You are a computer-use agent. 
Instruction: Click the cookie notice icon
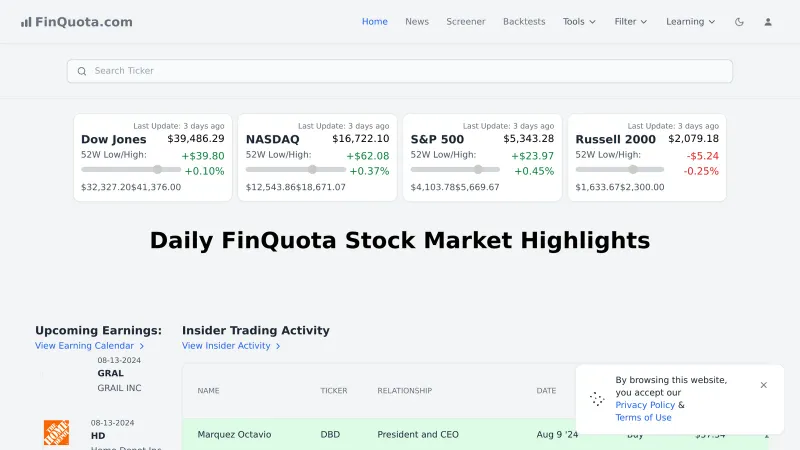click(597, 399)
